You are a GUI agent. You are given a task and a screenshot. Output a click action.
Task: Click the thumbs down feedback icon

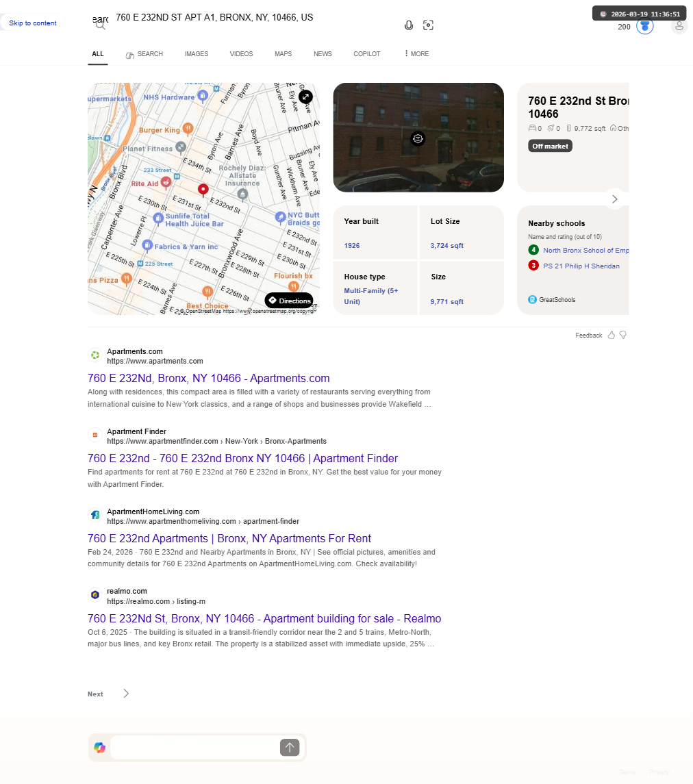pyautogui.click(x=623, y=335)
